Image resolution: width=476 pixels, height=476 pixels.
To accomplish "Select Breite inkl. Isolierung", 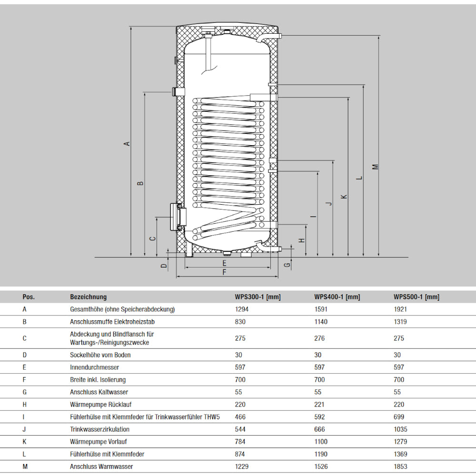I will (98, 379).
